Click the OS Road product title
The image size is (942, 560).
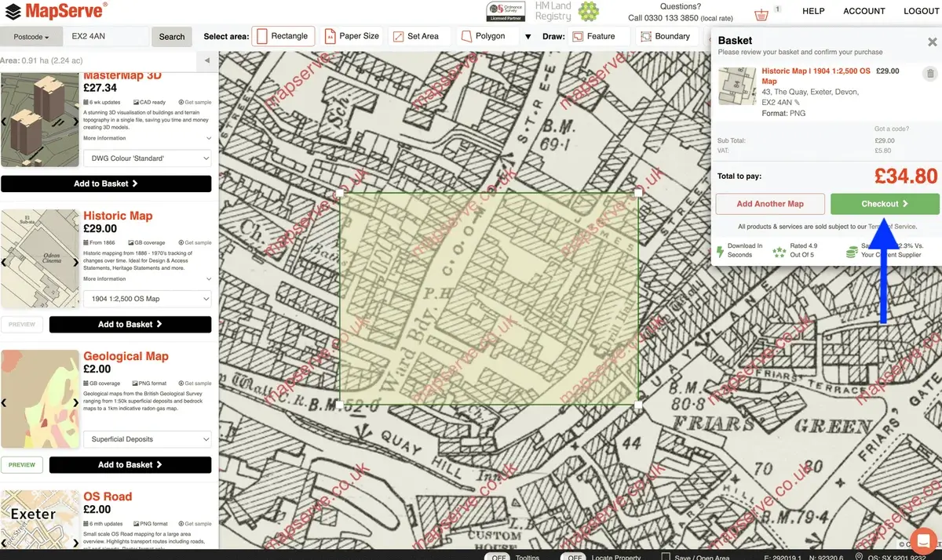point(108,496)
